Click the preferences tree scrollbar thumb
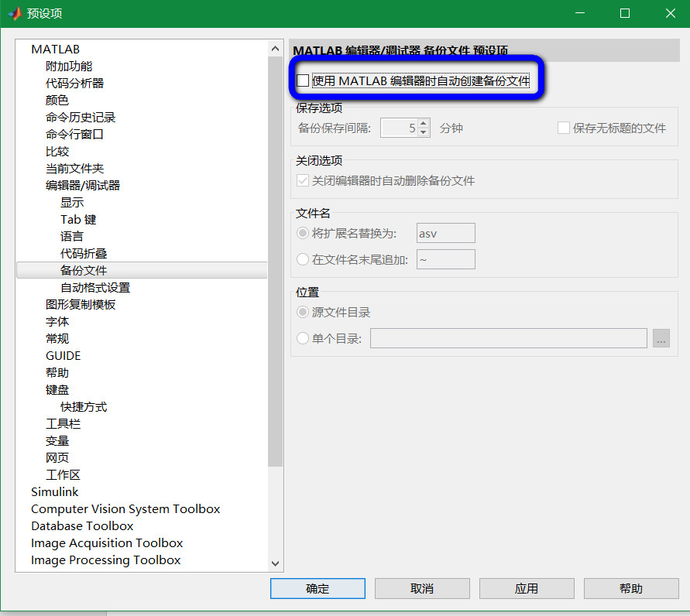 (x=276, y=261)
